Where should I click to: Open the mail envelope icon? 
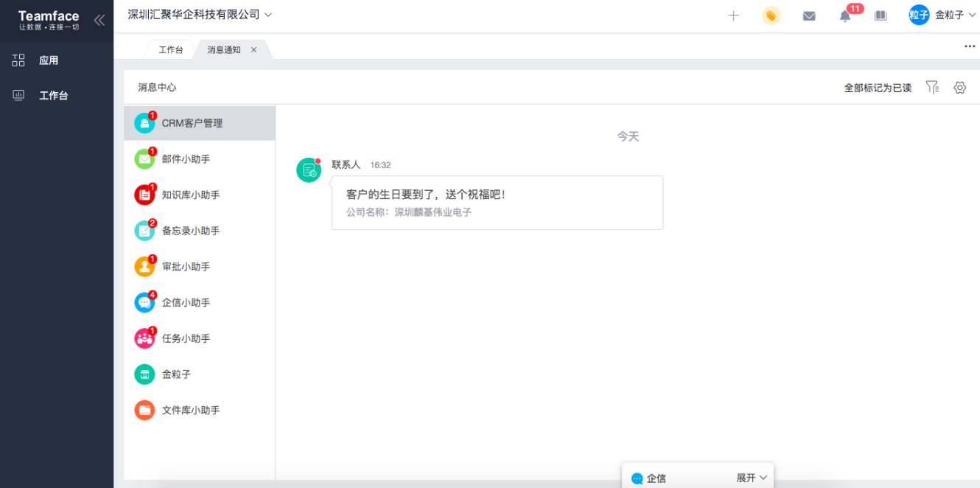(809, 16)
